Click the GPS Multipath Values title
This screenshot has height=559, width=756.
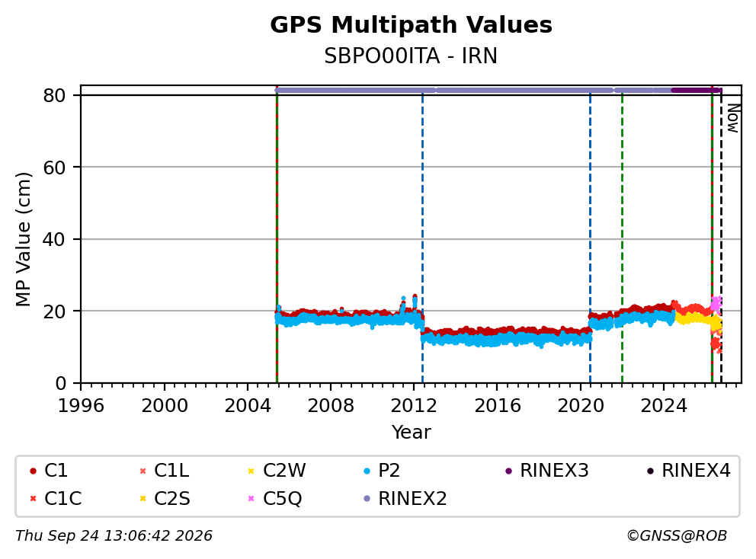[411, 24]
